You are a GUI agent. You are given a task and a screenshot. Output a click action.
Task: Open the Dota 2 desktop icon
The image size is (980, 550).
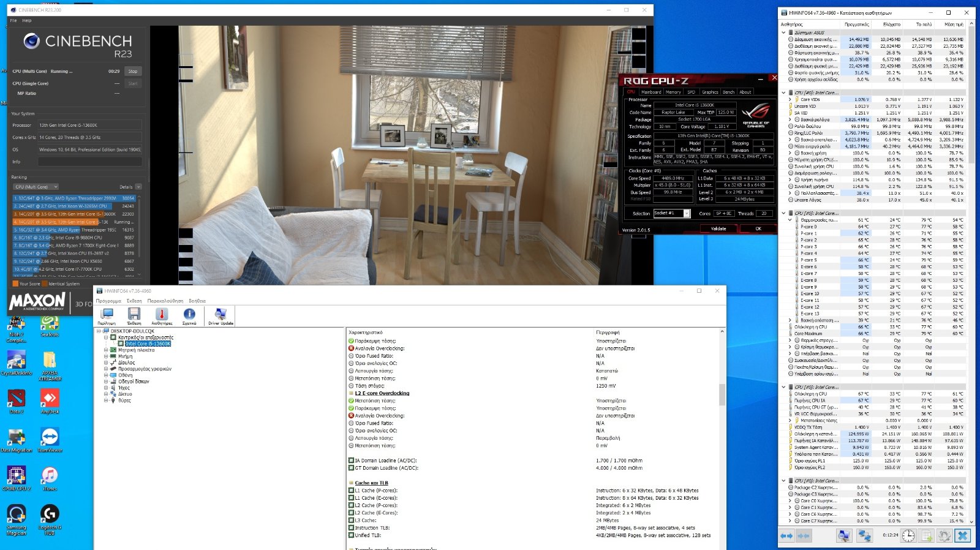pyautogui.click(x=17, y=402)
